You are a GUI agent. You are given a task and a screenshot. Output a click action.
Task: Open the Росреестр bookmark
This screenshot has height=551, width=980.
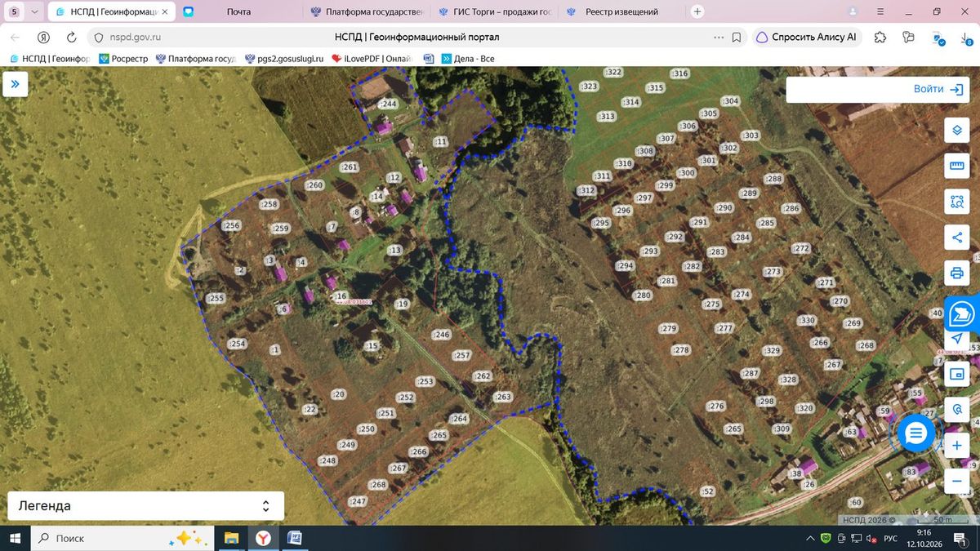(x=124, y=59)
